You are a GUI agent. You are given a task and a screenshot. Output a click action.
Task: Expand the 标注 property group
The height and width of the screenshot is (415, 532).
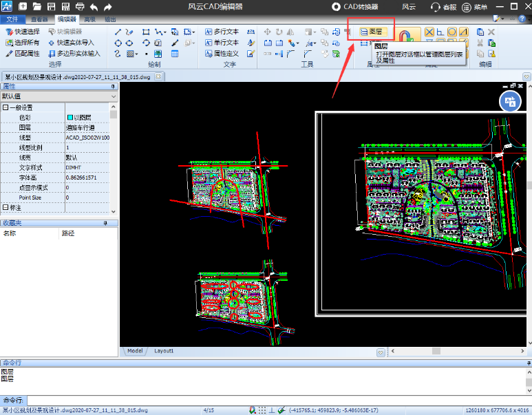[6, 207]
